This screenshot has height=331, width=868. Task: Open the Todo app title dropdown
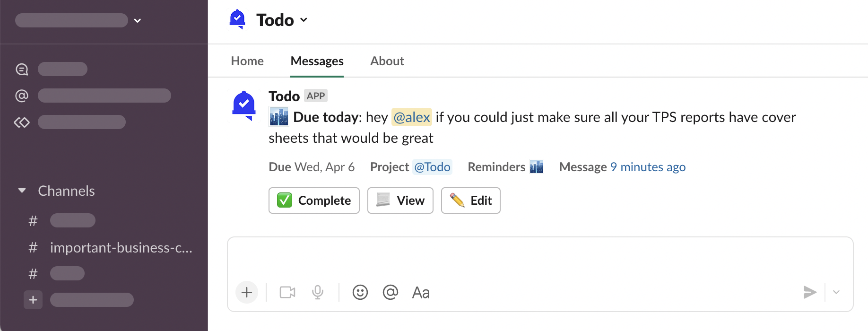[x=282, y=20]
